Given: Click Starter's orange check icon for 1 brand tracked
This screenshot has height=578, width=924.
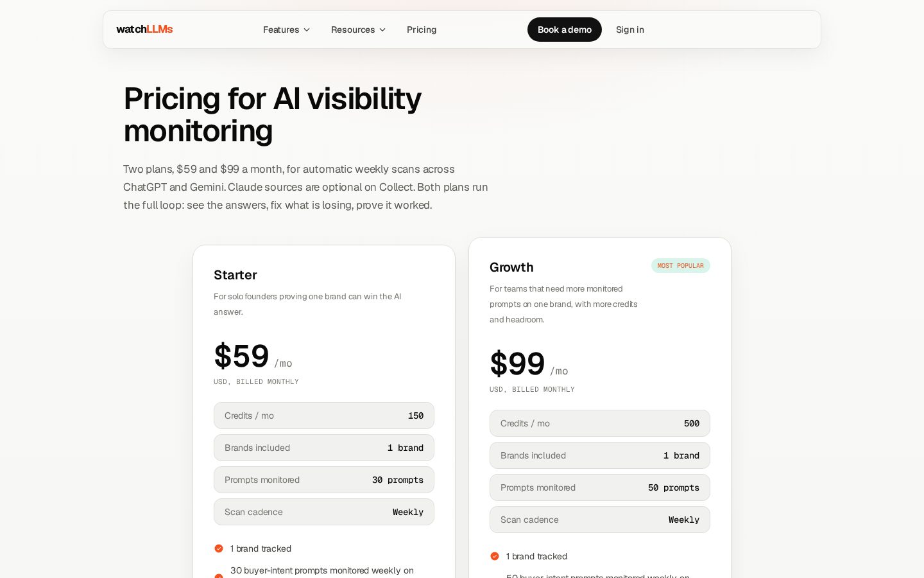Looking at the screenshot, I should pos(219,548).
